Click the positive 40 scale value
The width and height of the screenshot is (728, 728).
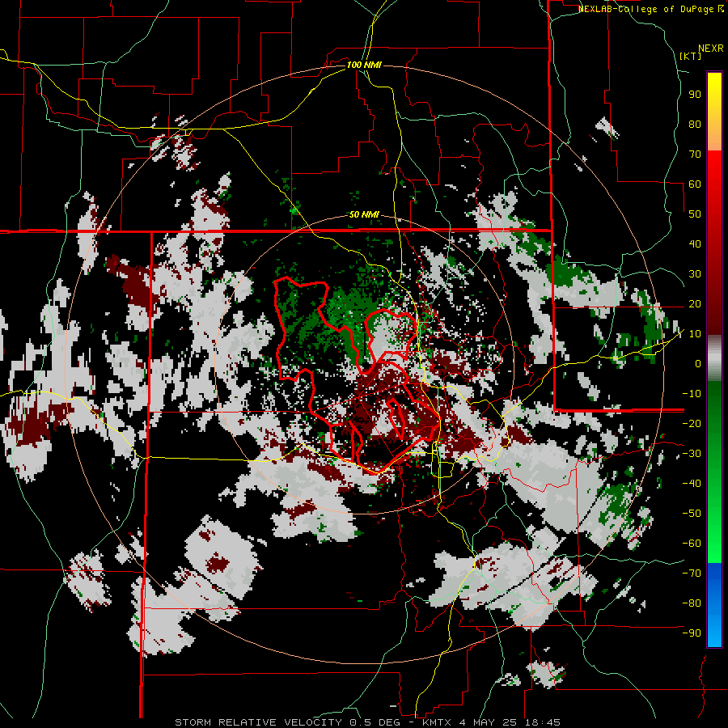695,244
